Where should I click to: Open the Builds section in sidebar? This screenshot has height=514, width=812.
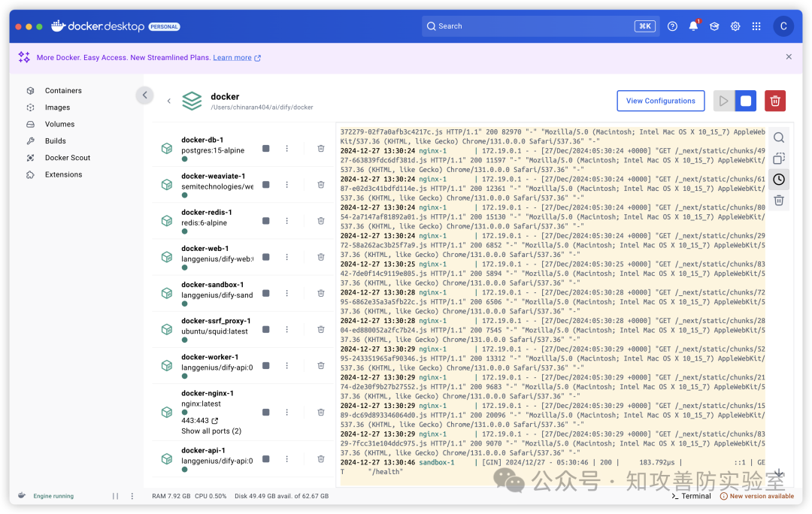click(55, 141)
